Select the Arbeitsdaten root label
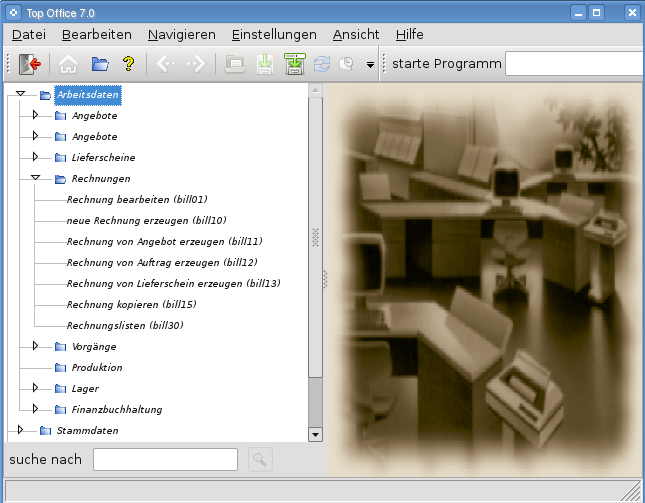Viewport: 645px width, 503px height. point(88,95)
